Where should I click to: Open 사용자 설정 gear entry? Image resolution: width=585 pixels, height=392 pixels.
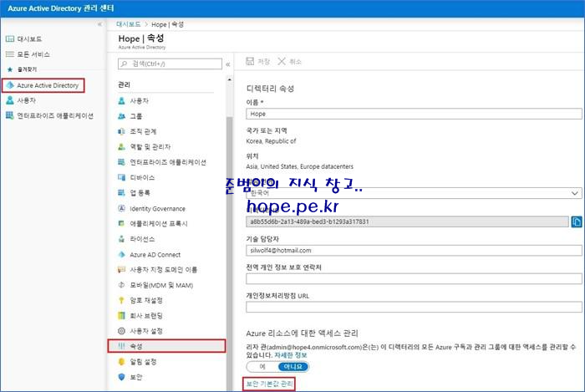tap(140, 331)
